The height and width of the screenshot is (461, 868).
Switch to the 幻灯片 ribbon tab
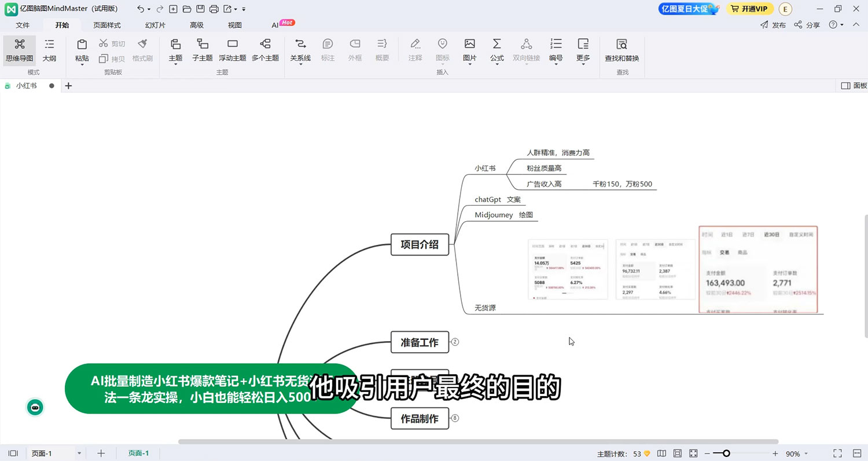(155, 25)
